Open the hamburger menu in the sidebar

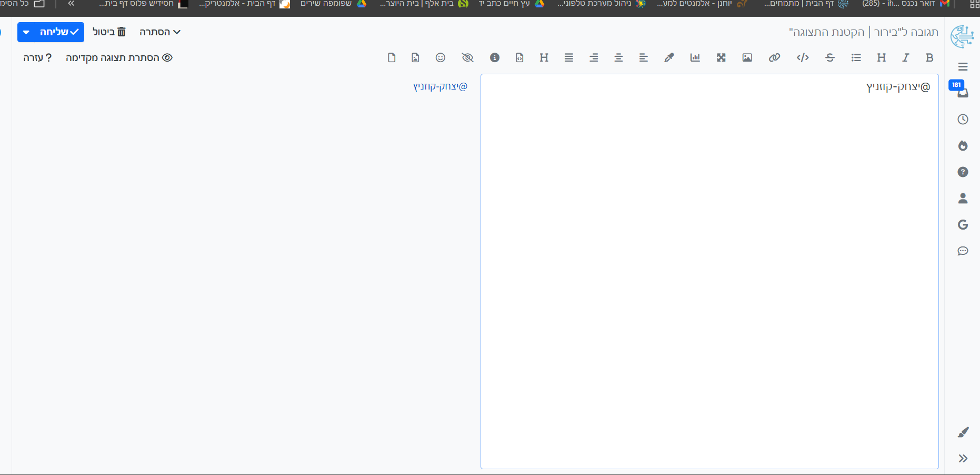click(x=963, y=67)
